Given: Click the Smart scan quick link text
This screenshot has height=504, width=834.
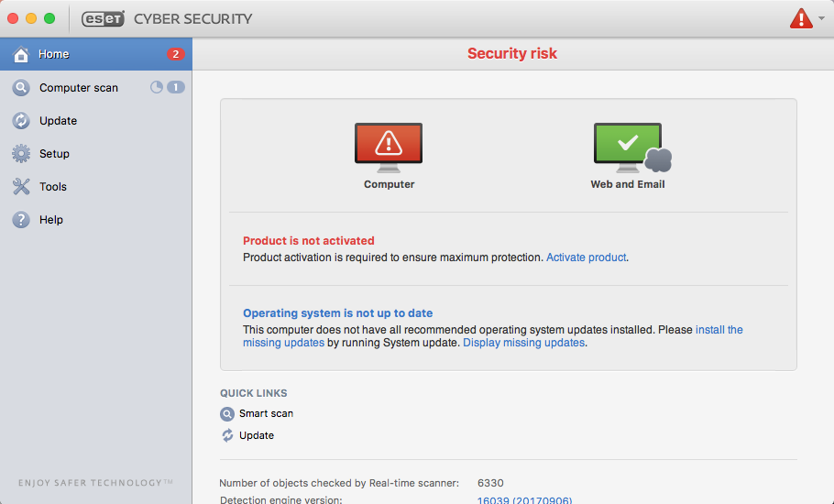Looking at the screenshot, I should click(x=266, y=413).
